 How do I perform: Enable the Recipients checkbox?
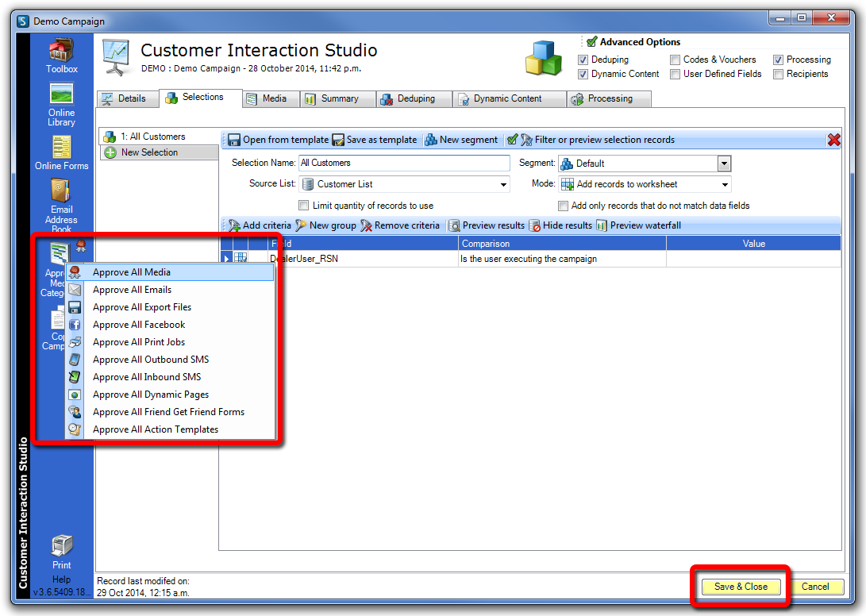point(778,74)
